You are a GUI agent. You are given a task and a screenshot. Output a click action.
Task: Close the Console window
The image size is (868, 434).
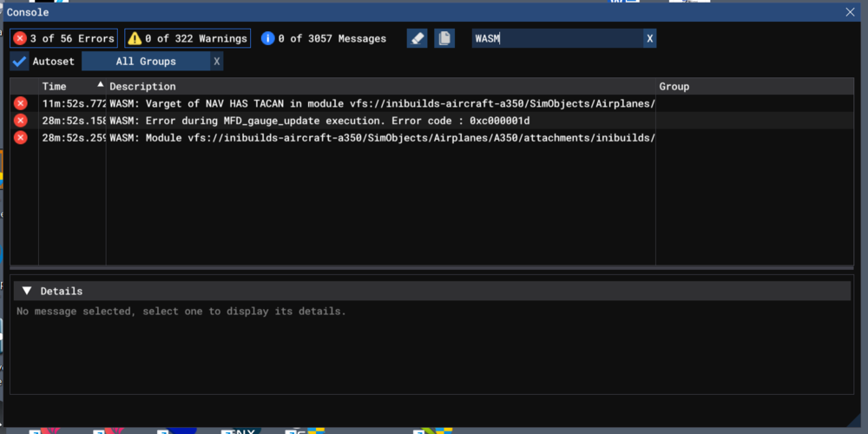851,12
